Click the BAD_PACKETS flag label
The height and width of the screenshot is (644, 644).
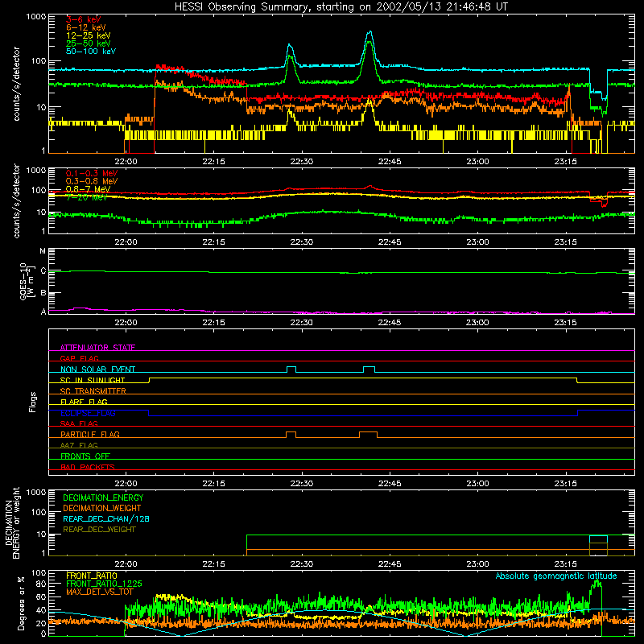click(88, 467)
